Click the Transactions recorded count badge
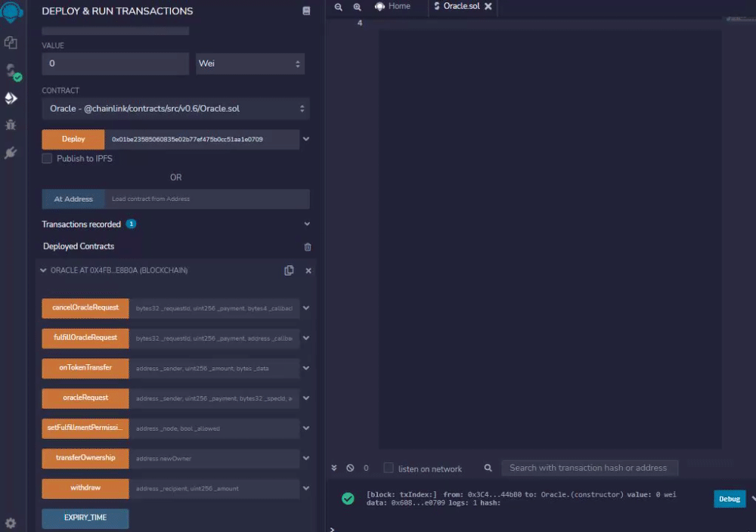This screenshot has height=532, width=756. 131,224
